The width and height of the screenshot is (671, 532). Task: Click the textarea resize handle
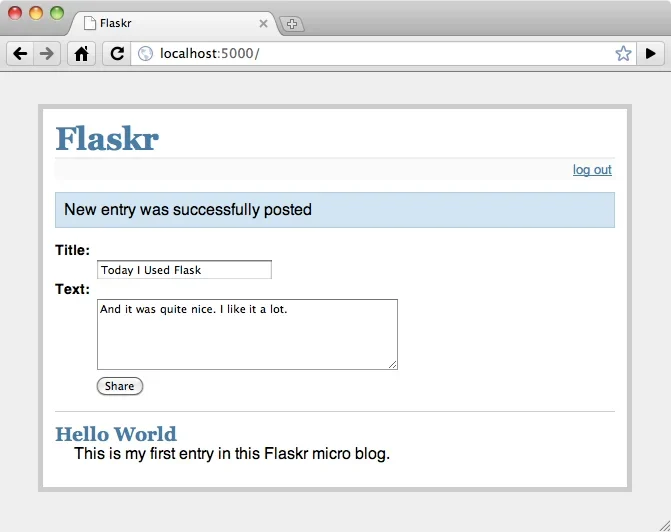(x=393, y=365)
